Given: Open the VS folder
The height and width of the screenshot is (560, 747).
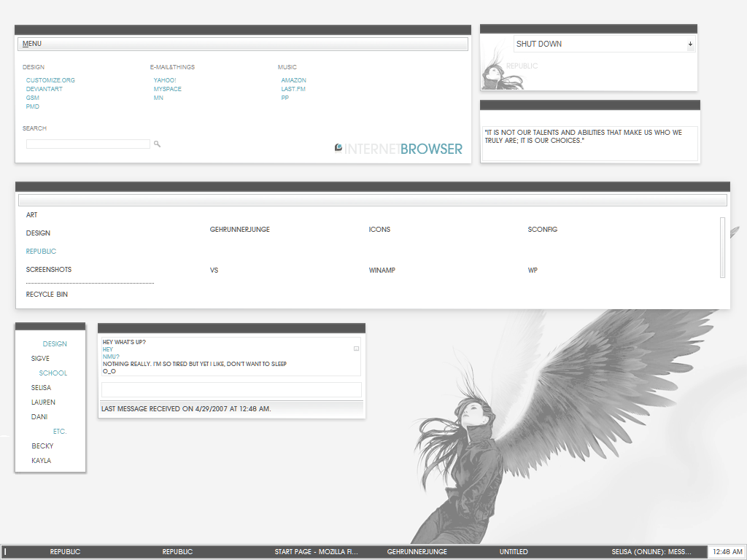Looking at the screenshot, I should pos(214,271).
